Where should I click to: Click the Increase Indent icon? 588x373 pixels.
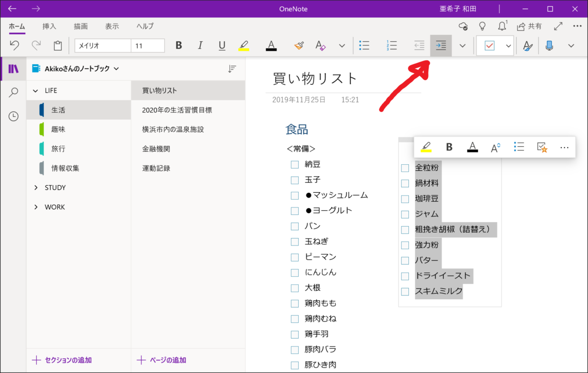441,45
